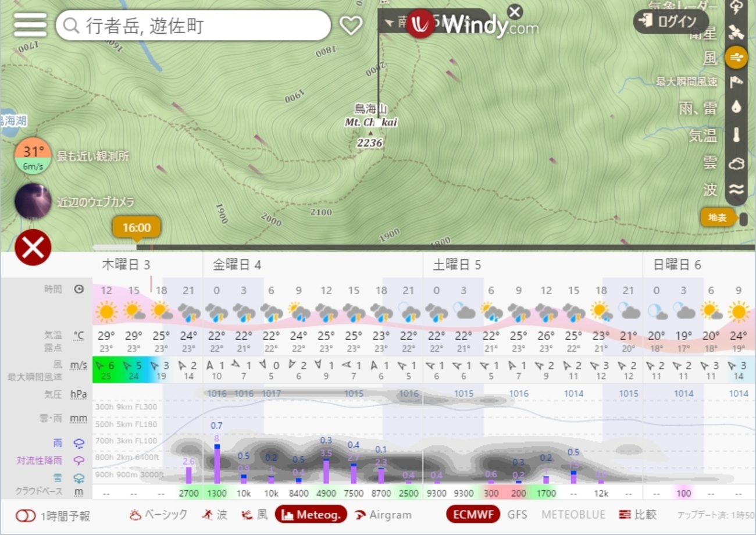This screenshot has height=535, width=756.
Task: Click pressure value 1017
Action: pos(271,394)
